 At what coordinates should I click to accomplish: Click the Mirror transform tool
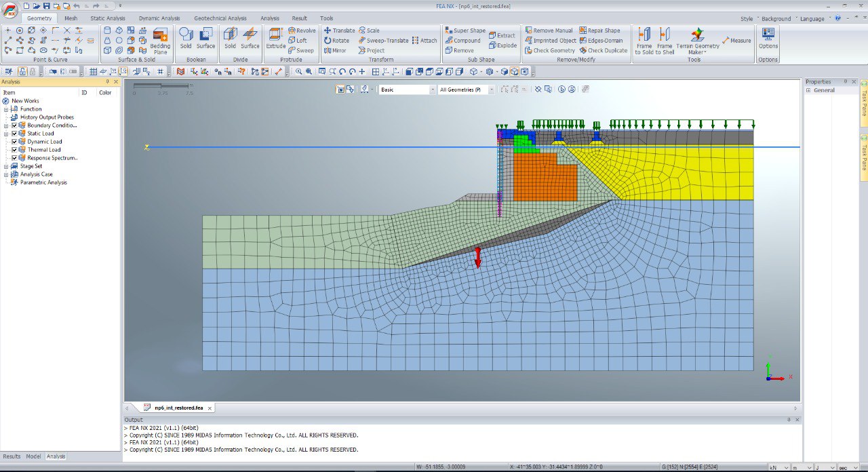pyautogui.click(x=335, y=51)
